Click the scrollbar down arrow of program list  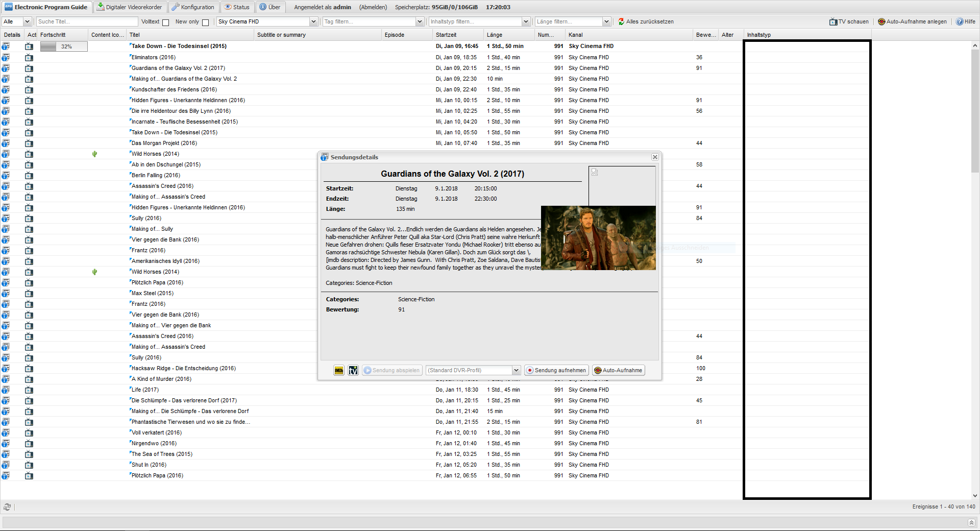tap(975, 495)
